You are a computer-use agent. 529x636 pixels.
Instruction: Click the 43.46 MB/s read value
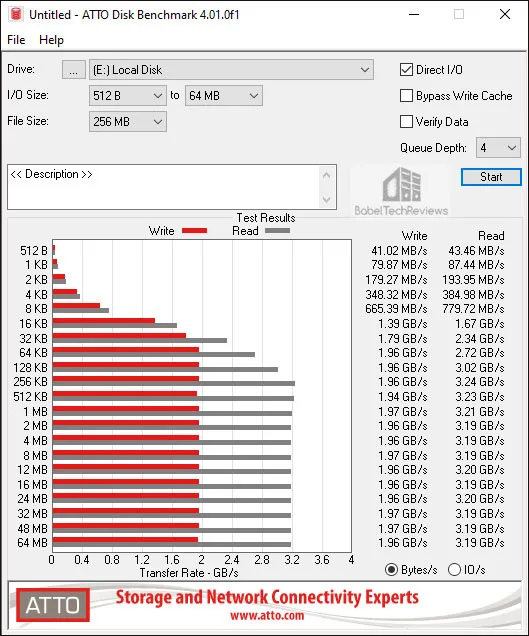pos(476,251)
